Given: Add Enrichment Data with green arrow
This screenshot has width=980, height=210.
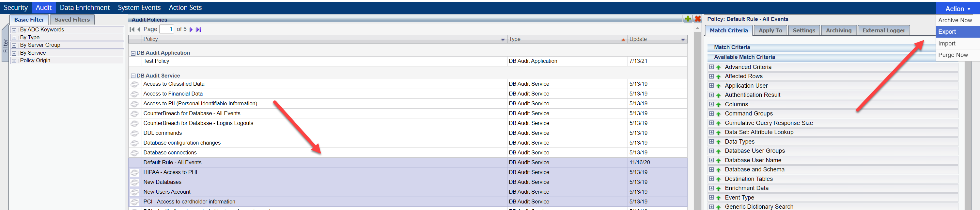Looking at the screenshot, I should tap(718, 189).
